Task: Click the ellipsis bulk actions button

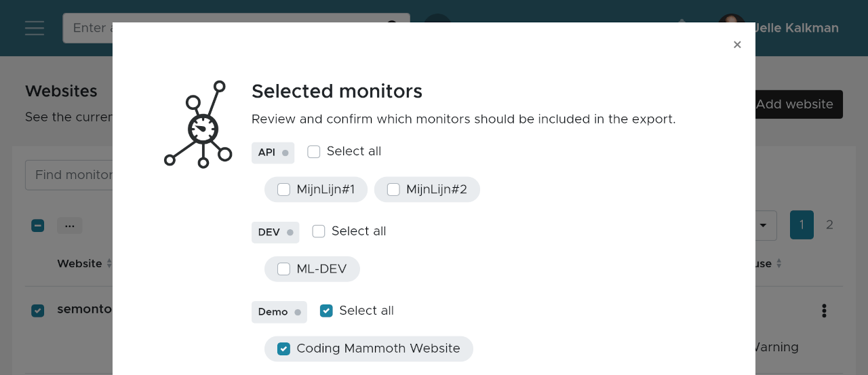Action: pyautogui.click(x=69, y=226)
